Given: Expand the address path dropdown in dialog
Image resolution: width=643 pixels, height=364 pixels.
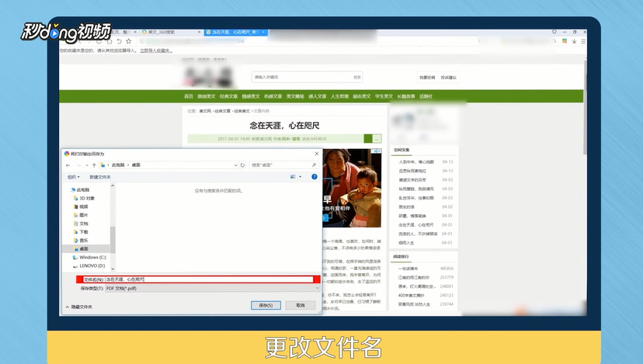Looking at the screenshot, I should 235,165.
